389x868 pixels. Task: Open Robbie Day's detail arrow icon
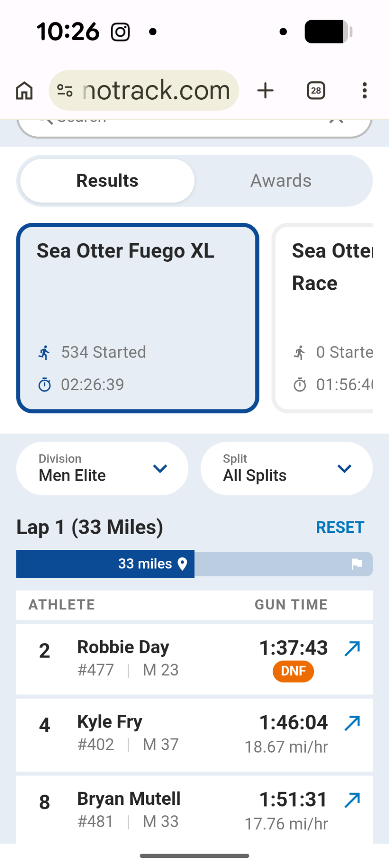click(352, 648)
